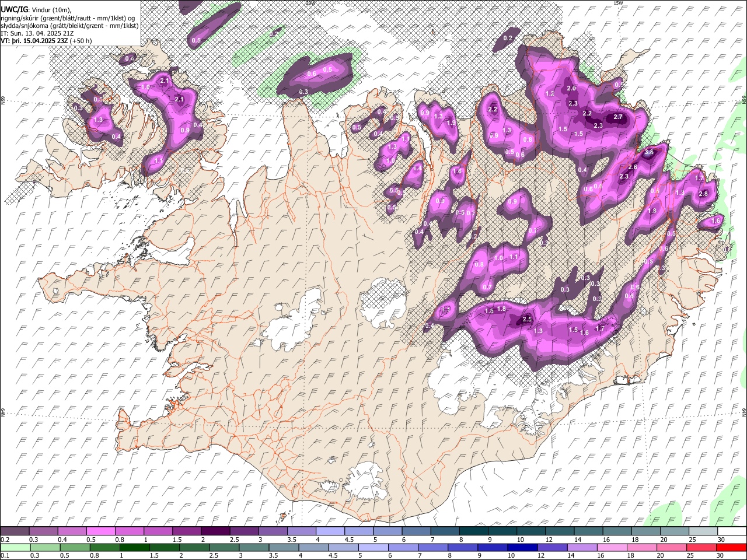This screenshot has height=560, width=747.
Task: Pick the darkest green swatch between 1 and 1.5
Action: point(134,548)
